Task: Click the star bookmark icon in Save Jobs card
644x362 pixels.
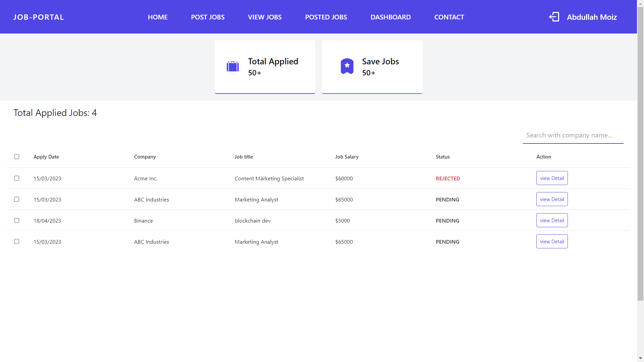Action: click(347, 66)
